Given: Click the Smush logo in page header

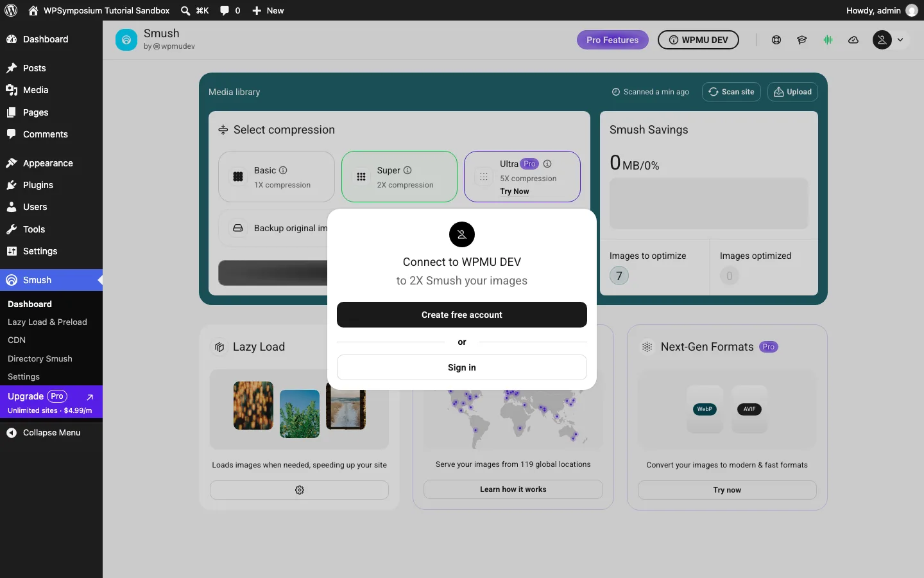Looking at the screenshot, I should tap(126, 40).
